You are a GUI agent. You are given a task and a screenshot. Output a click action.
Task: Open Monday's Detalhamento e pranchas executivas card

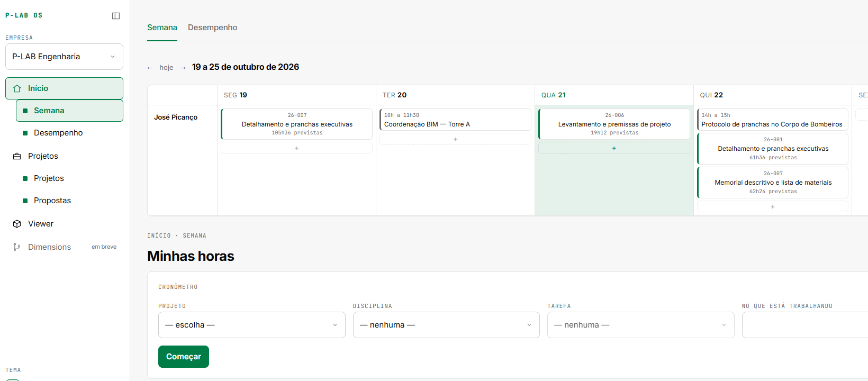pos(296,124)
